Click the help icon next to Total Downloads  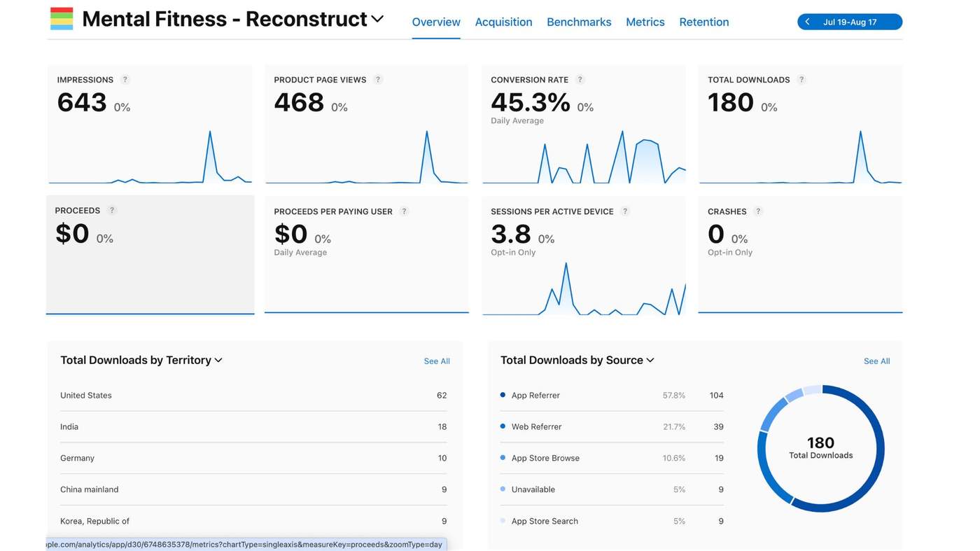pyautogui.click(x=801, y=80)
